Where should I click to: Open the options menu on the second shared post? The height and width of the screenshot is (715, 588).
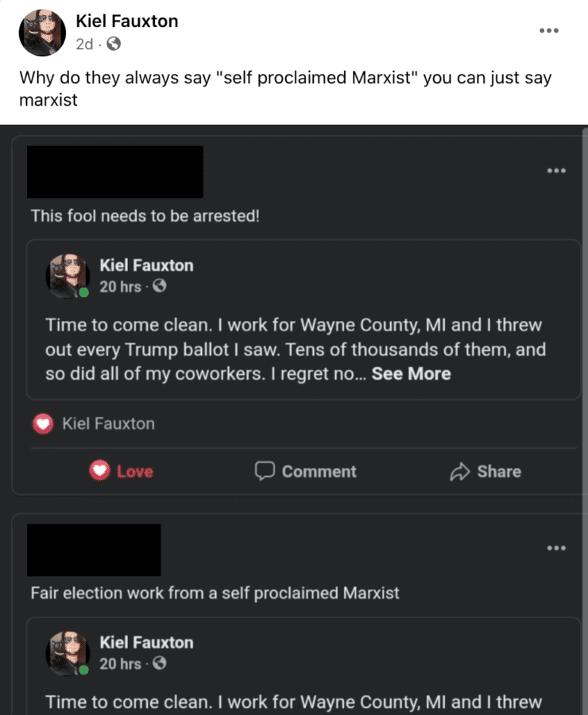(x=556, y=547)
